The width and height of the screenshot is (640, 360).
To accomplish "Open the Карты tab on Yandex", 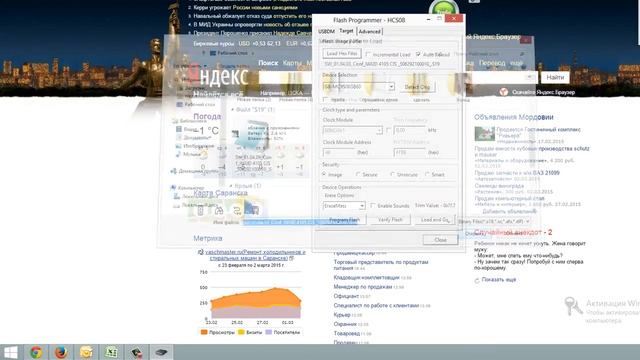I will pyautogui.click(x=292, y=63).
